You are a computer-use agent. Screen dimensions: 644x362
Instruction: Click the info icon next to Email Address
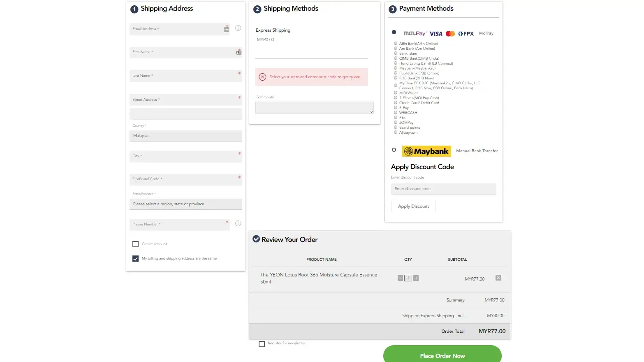click(238, 28)
